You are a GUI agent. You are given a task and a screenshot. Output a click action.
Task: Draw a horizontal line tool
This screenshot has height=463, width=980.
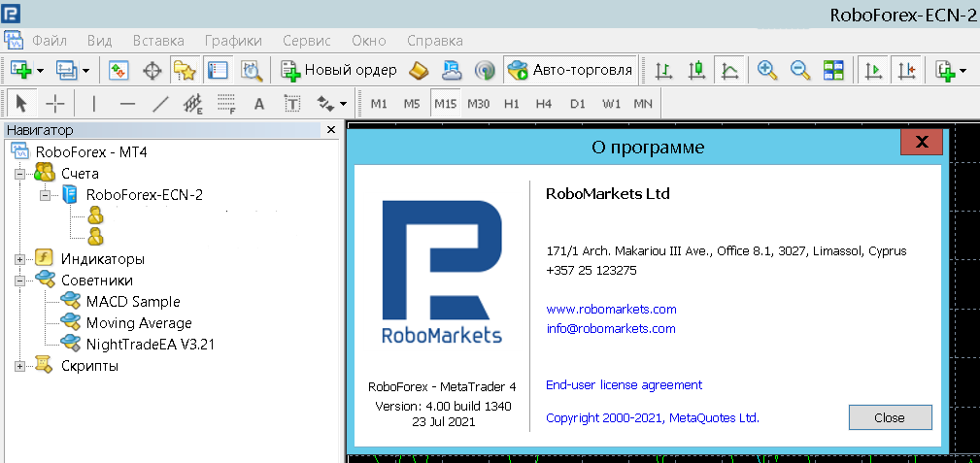pyautogui.click(x=127, y=103)
